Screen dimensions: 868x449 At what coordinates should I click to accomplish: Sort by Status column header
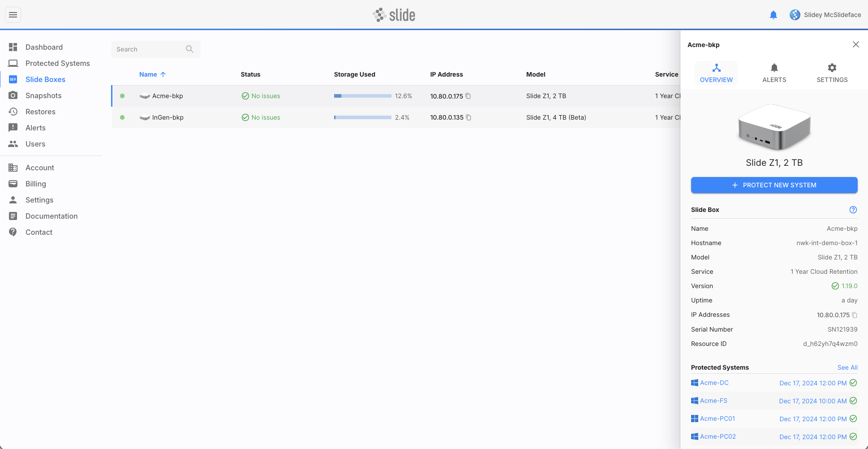pyautogui.click(x=250, y=74)
